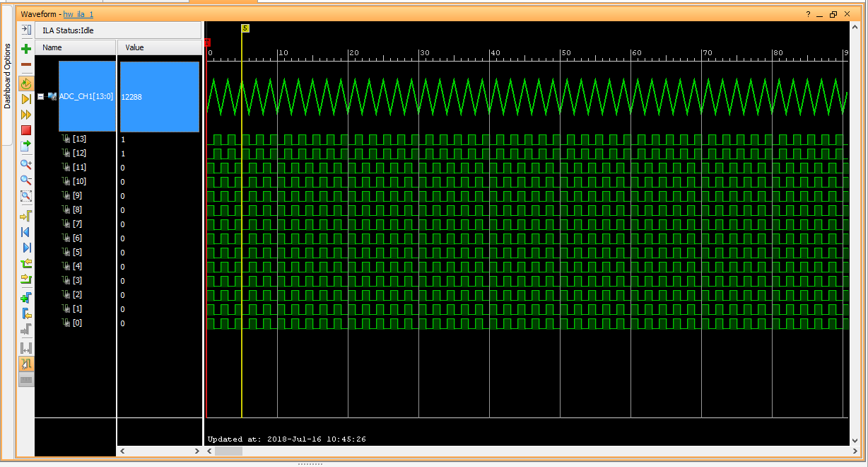Go to next marker icon
The height and width of the screenshot is (467, 868).
pyautogui.click(x=26, y=330)
